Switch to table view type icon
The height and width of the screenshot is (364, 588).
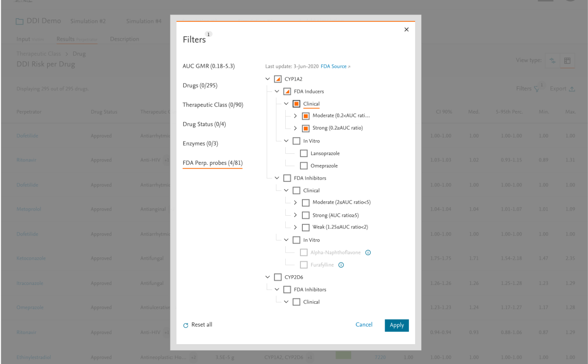[x=567, y=61]
